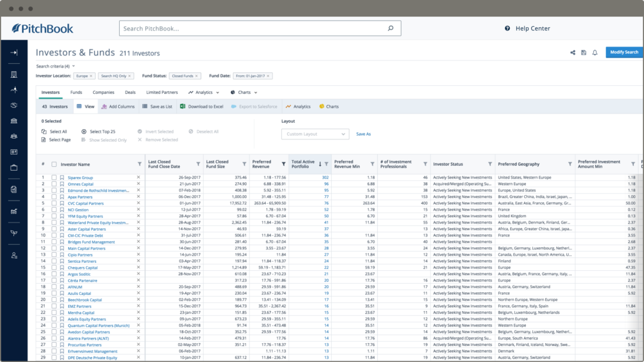Viewport: 644px width, 362px height.
Task: Open the companies building icon in the sidebar
Action: [x=14, y=75]
